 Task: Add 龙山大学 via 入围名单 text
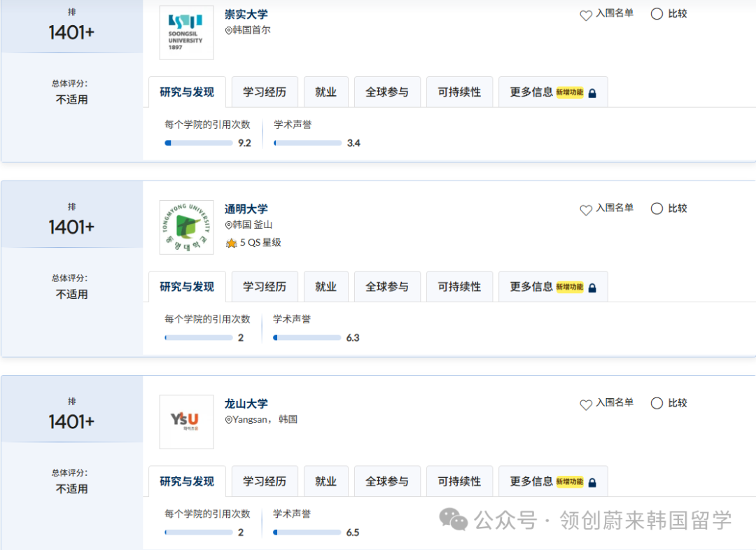point(615,403)
